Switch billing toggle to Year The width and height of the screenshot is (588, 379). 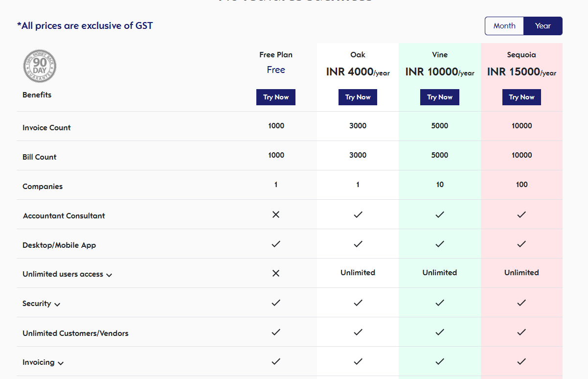pyautogui.click(x=543, y=26)
